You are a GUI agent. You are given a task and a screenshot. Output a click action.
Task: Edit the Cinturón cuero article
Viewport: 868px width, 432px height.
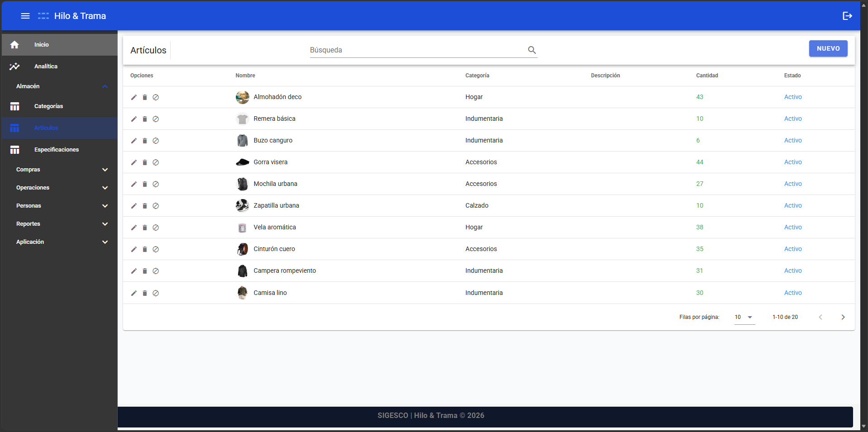[134, 249]
